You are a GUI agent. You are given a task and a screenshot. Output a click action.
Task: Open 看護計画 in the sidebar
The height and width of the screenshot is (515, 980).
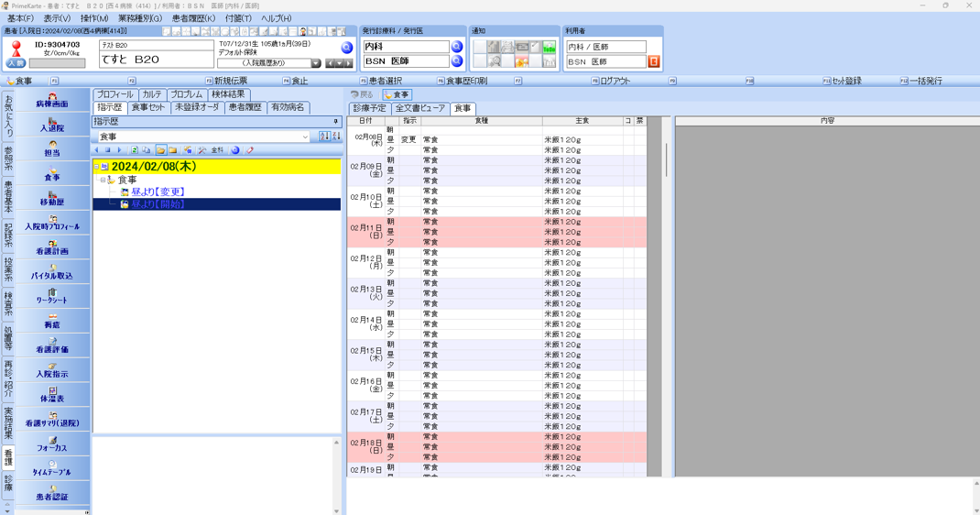point(52,247)
